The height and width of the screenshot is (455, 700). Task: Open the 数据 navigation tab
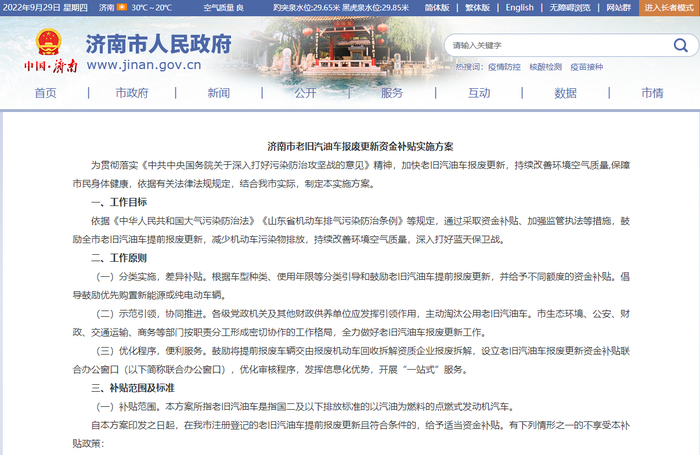(566, 93)
